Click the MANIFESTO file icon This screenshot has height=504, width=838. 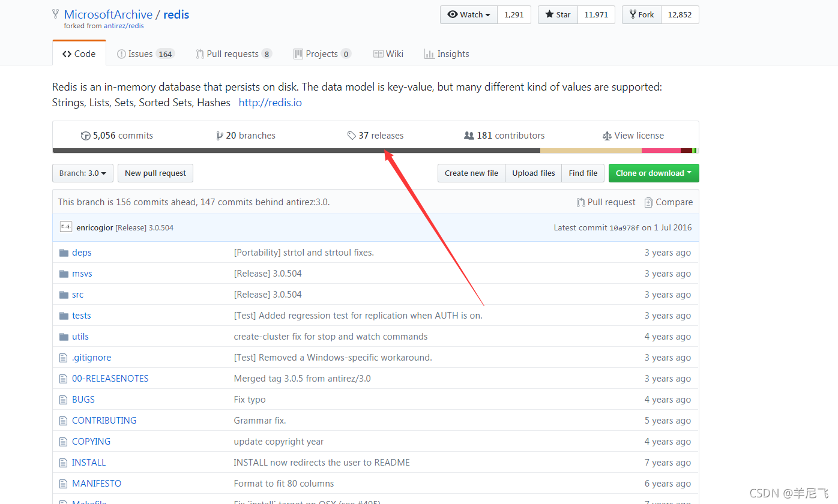(x=64, y=484)
